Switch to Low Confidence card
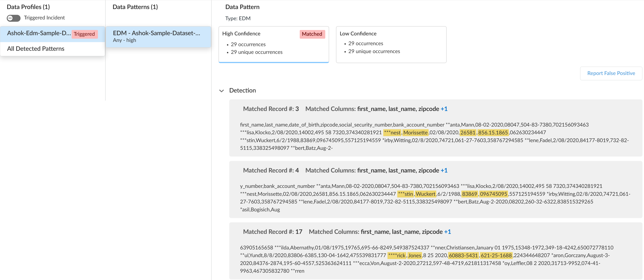The height and width of the screenshot is (280, 644). click(391, 44)
